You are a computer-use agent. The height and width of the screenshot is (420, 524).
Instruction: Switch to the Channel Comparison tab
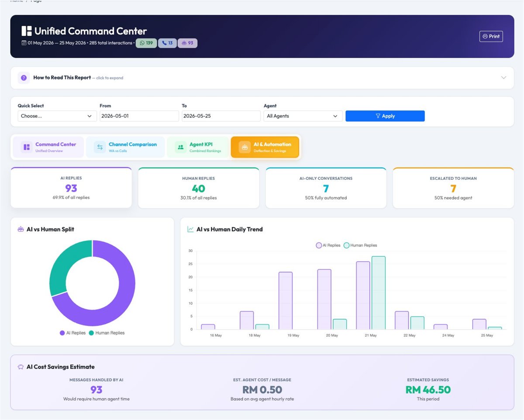(125, 147)
